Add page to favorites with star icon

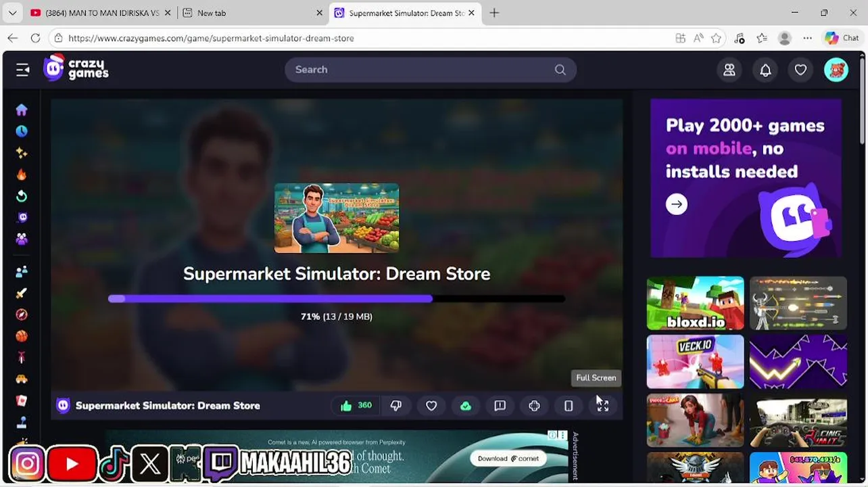click(716, 39)
